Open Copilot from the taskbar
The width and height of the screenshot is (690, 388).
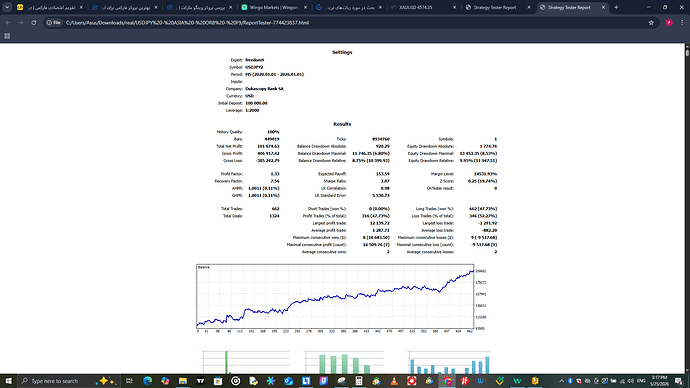[x=165, y=381]
